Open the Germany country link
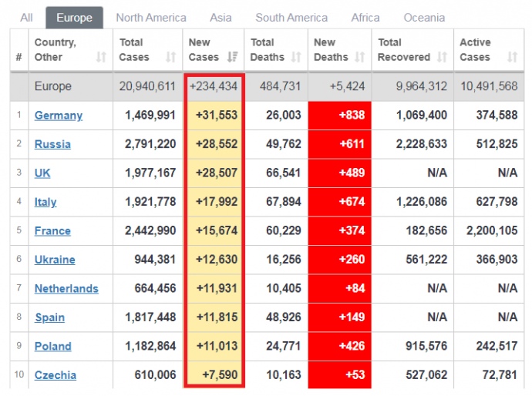532x396 pixels. (59, 116)
